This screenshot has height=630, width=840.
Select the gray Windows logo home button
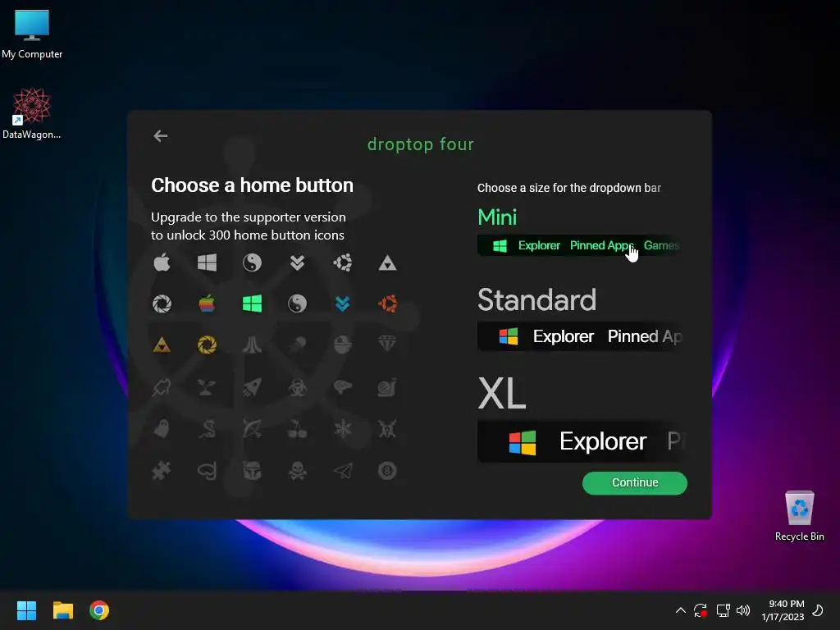[207, 262]
